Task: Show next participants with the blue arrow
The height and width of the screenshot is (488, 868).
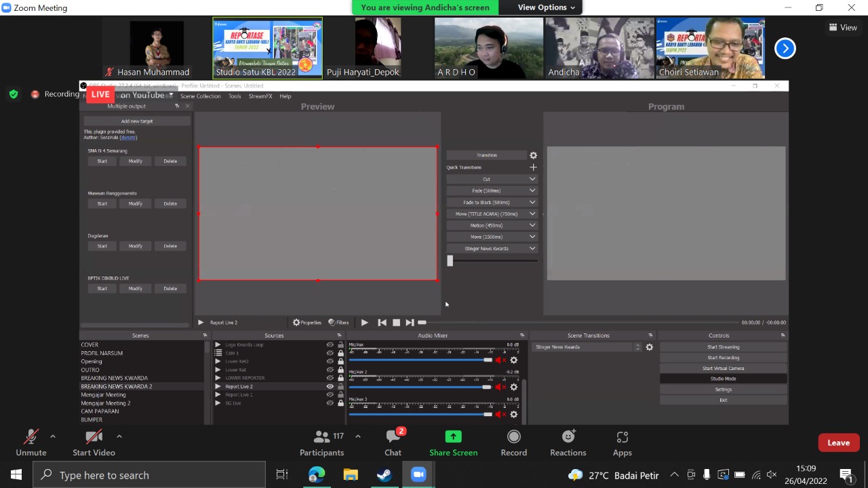Action: pyautogui.click(x=785, y=48)
